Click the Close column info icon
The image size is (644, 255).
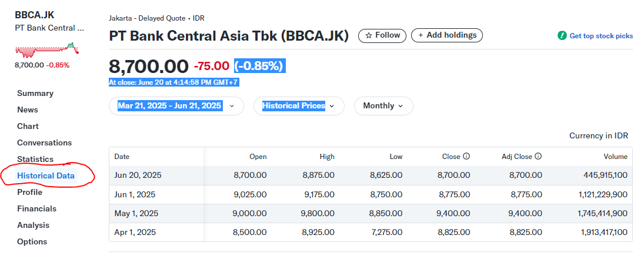[466, 157]
